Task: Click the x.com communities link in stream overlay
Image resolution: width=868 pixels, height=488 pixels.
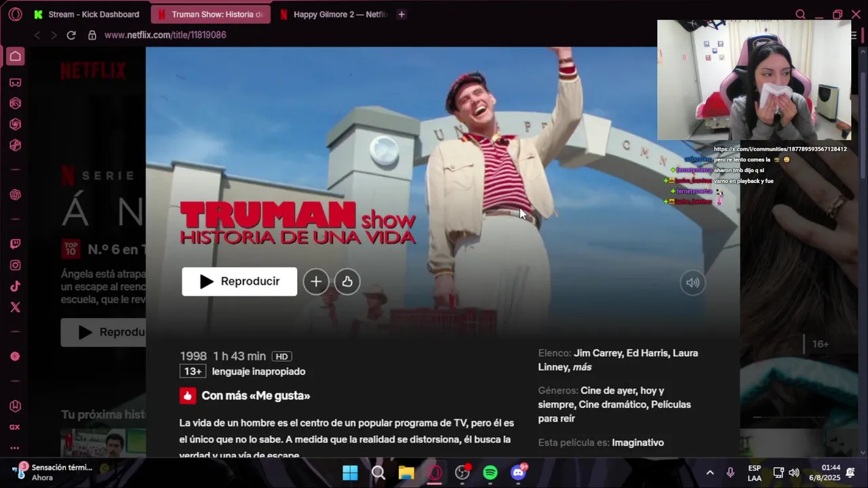Action: pos(780,149)
